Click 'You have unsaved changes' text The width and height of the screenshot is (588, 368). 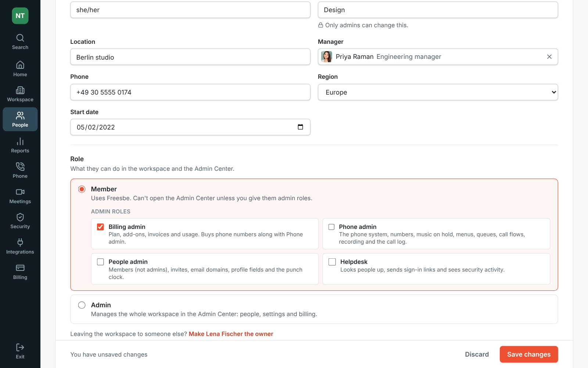[109, 354]
